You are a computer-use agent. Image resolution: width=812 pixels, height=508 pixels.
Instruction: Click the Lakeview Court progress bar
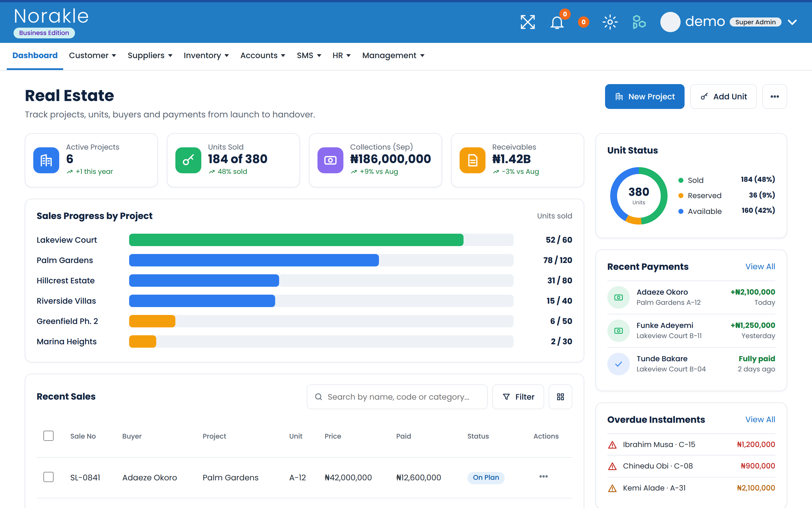pyautogui.click(x=321, y=240)
